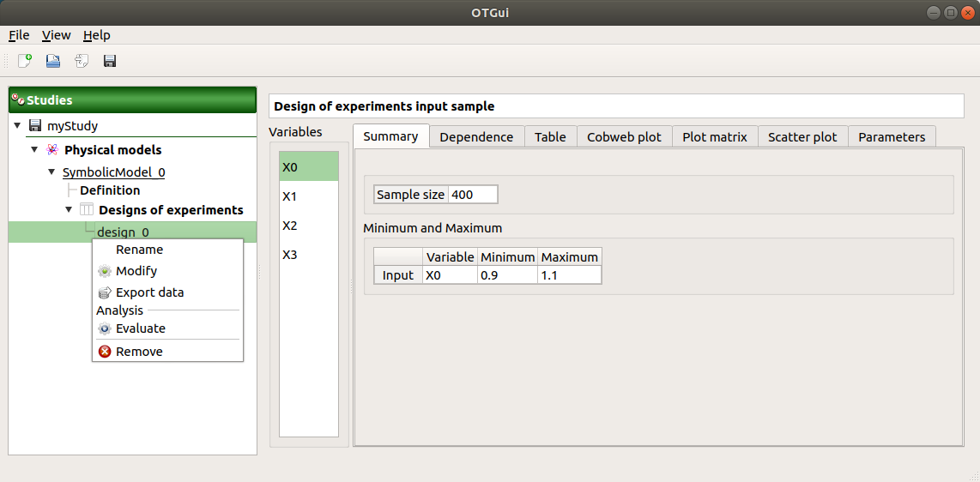
Task: Switch to the Cobweb plot tab
Action: pyautogui.click(x=624, y=137)
